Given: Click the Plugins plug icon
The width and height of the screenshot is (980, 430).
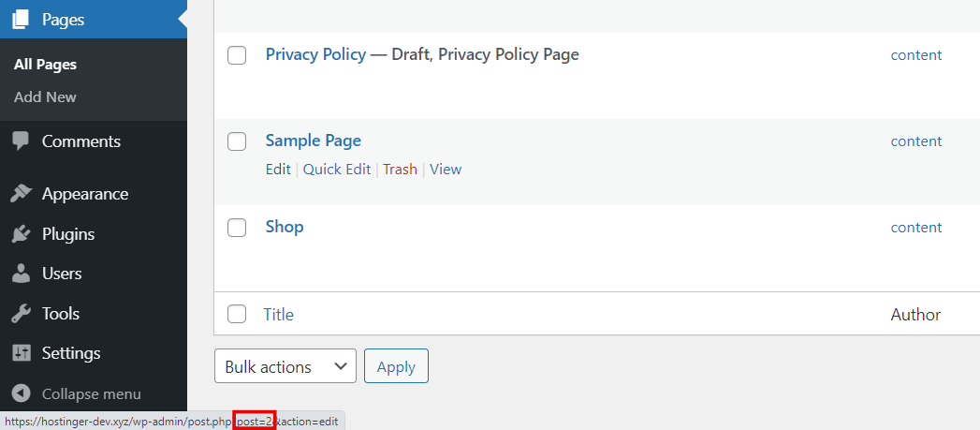Looking at the screenshot, I should coord(21,234).
